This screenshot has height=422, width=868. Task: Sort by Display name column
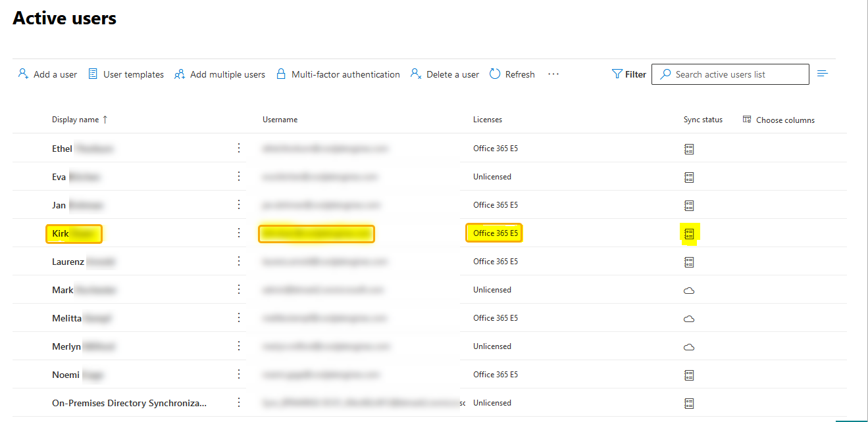(x=80, y=120)
